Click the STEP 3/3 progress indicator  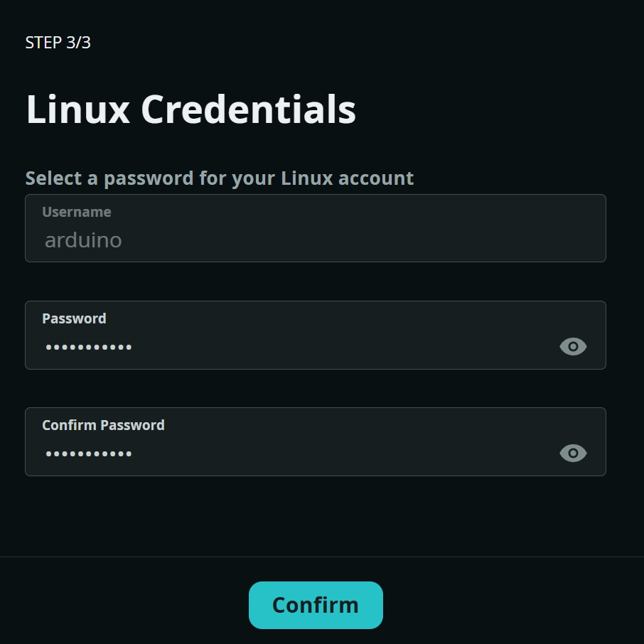click(x=58, y=43)
